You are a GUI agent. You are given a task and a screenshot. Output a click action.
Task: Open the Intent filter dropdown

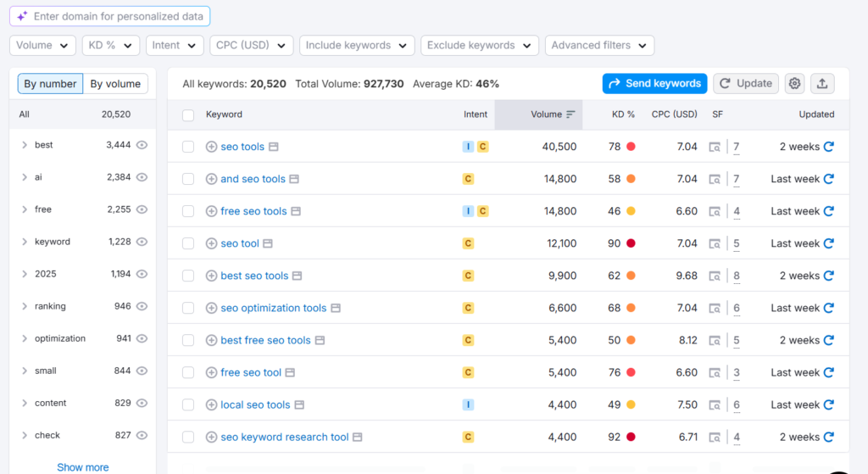pos(175,46)
